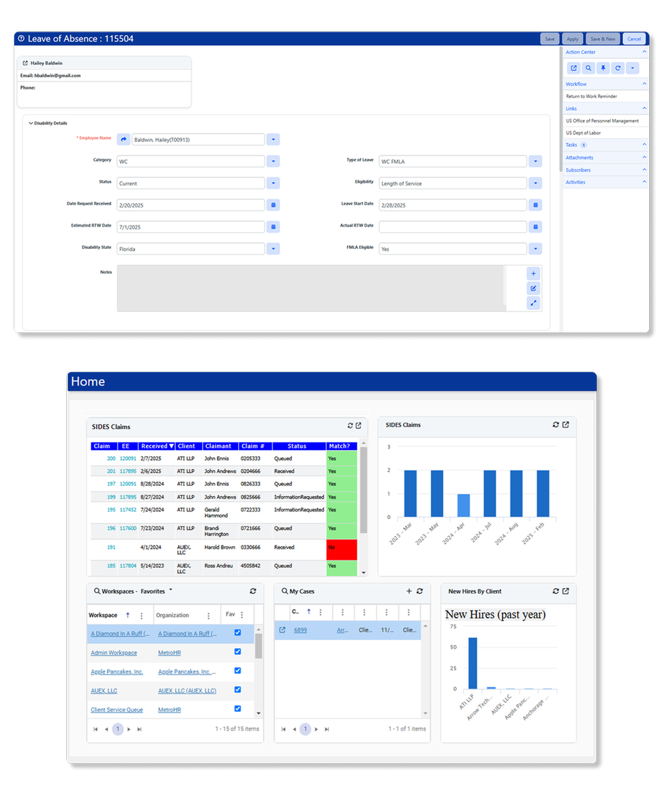Screen dimensions: 664x812
Task: Uncheck Admin Workspace favorite checkbox
Action: (237, 652)
